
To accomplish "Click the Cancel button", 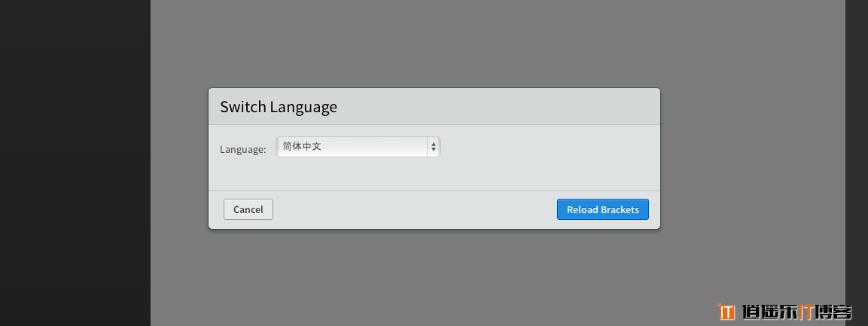I will click(x=248, y=209).
